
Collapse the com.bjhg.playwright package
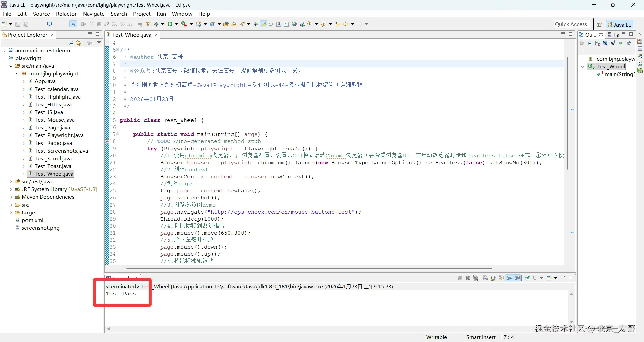[x=17, y=74]
